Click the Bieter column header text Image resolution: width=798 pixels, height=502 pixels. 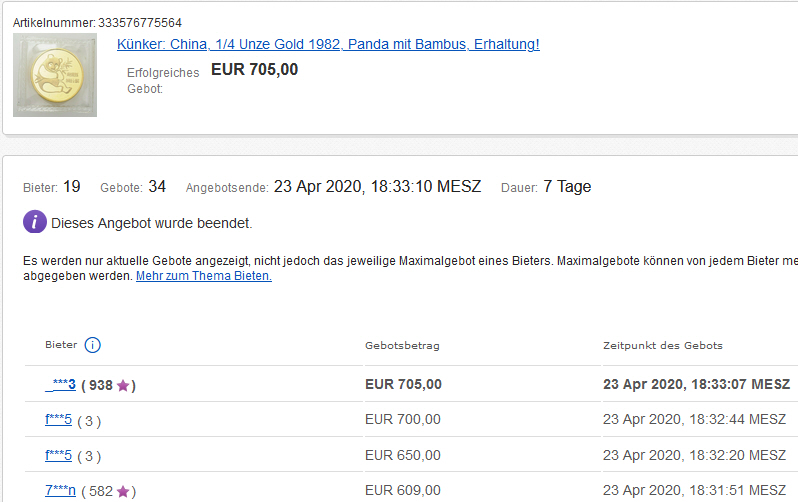(61, 346)
